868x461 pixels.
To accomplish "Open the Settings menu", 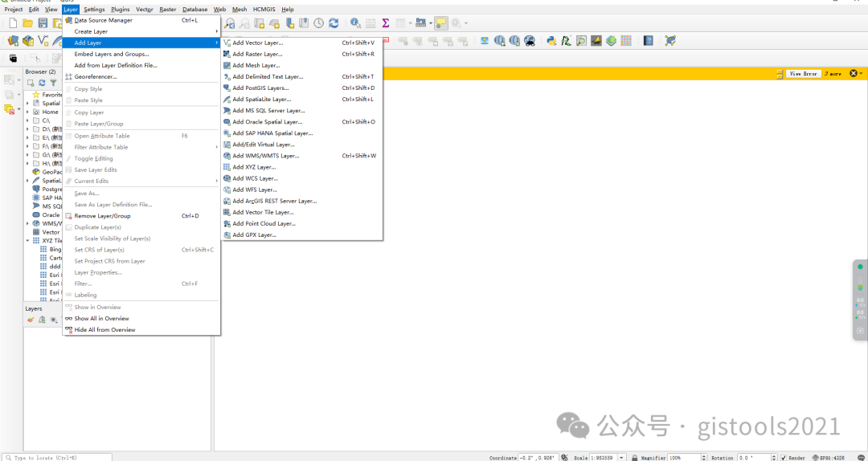I will (x=94, y=10).
